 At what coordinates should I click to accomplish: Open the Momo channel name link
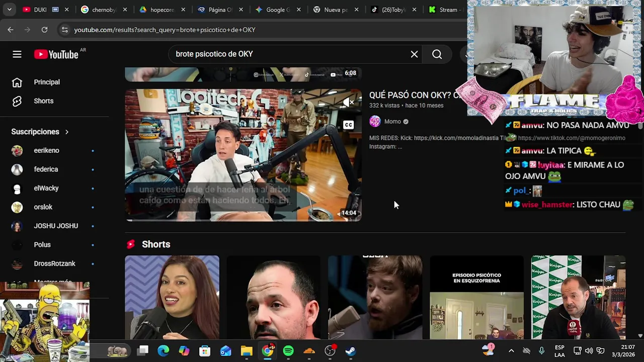392,121
